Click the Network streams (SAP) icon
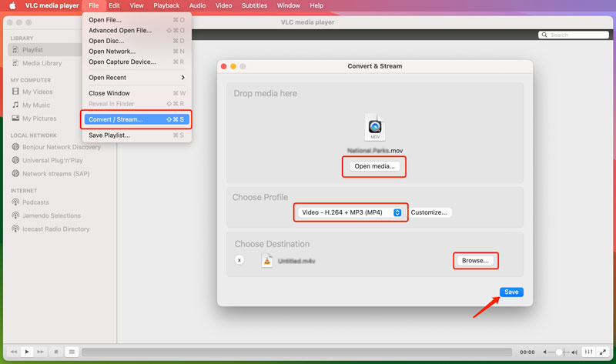Screen dimensions: 616x364 pyautogui.click(x=15, y=174)
